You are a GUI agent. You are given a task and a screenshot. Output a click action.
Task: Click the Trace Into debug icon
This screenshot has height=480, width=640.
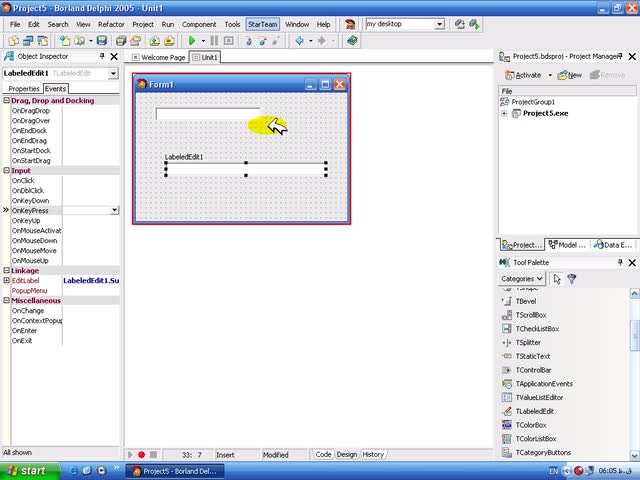pyautogui.click(x=248, y=40)
